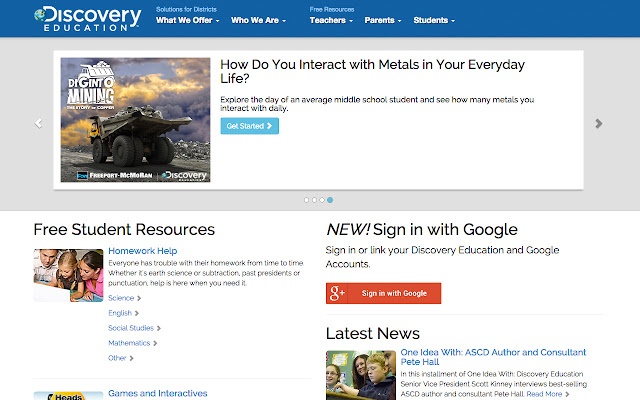The image size is (640, 400).
Task: Open the Social Studies homework link
Action: pos(134,328)
